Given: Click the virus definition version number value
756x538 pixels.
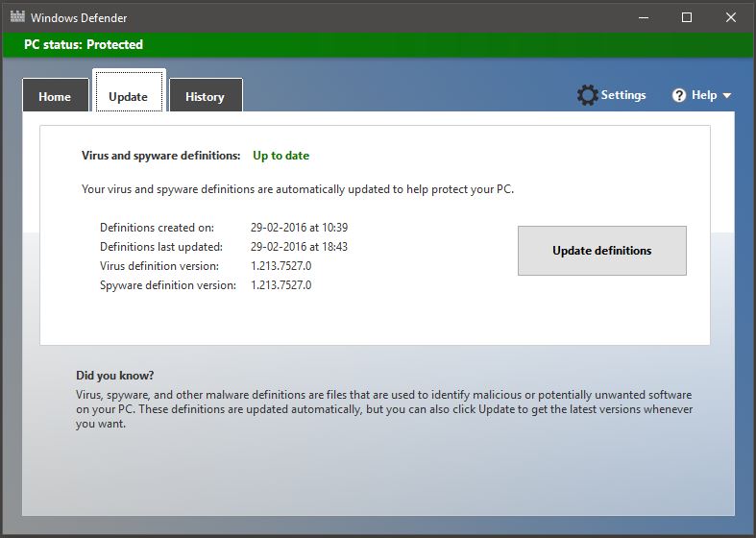Looking at the screenshot, I should click(x=281, y=266).
